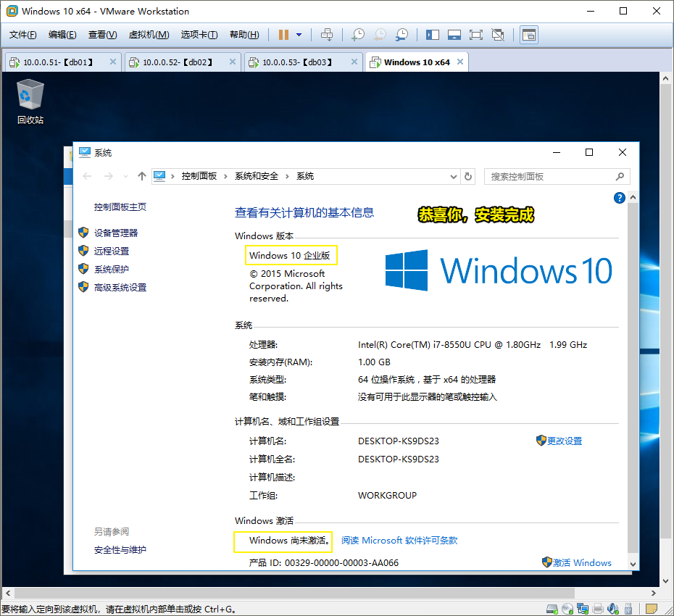Click the Unity mode toolbar icon
This screenshot has width=674, height=616.
click(498, 35)
